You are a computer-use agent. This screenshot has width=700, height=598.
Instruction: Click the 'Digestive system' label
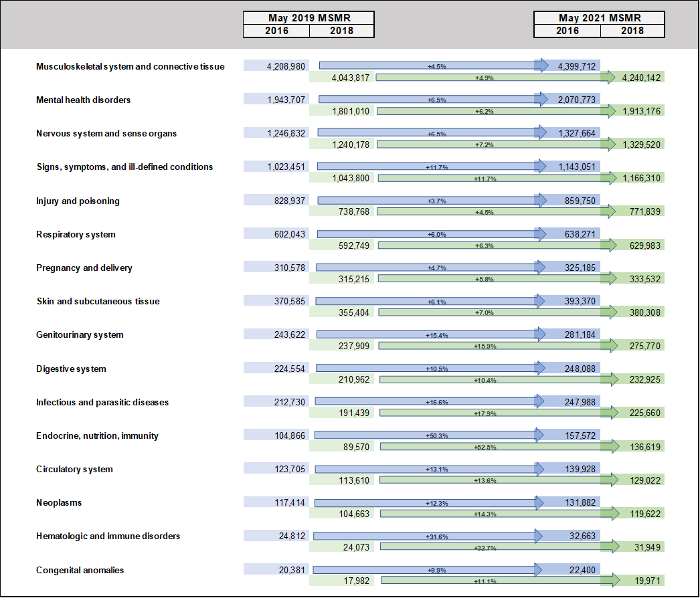click(72, 369)
